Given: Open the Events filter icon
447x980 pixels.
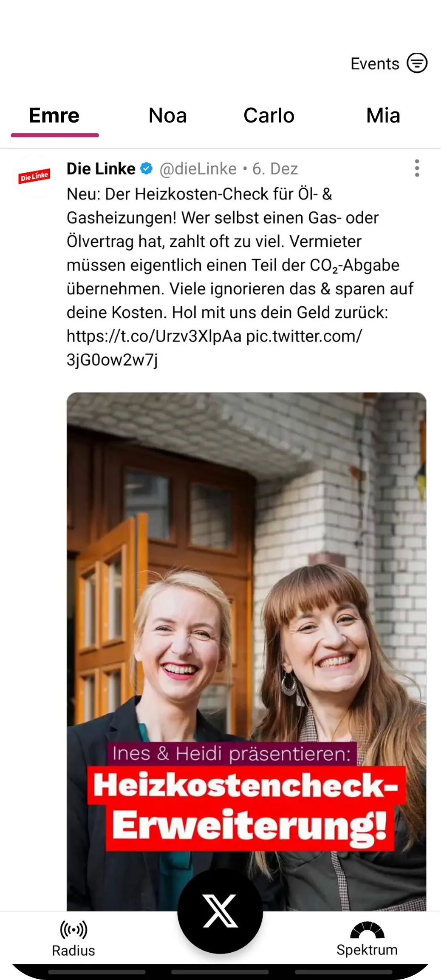Looking at the screenshot, I should (417, 63).
